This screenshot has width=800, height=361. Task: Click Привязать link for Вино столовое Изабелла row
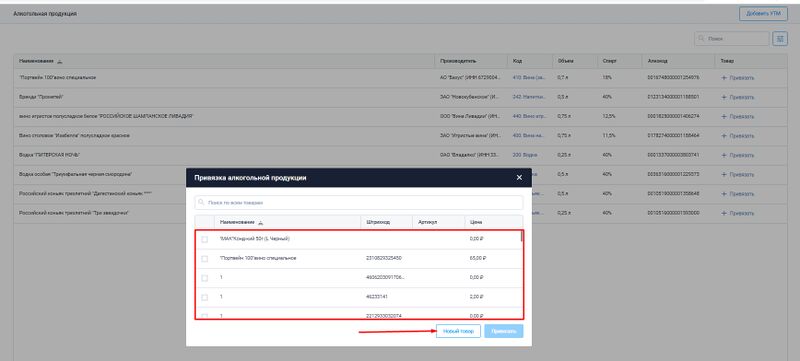737,136
